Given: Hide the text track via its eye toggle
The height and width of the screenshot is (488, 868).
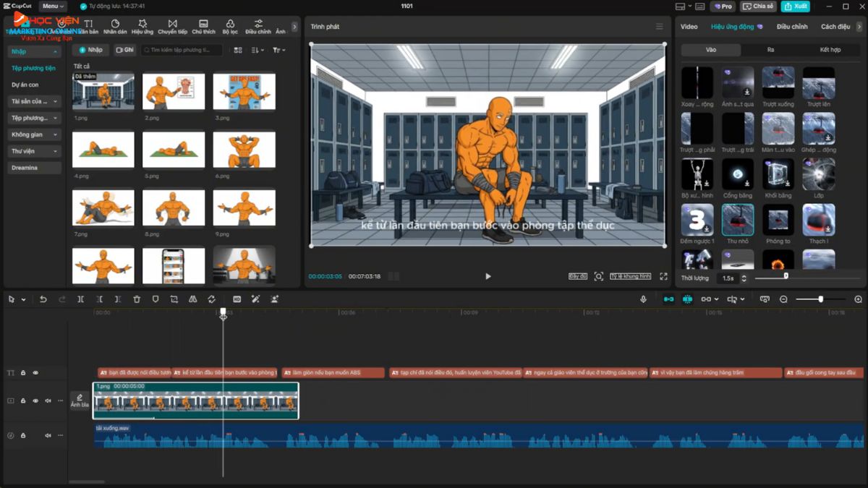Looking at the screenshot, I should click(35, 372).
